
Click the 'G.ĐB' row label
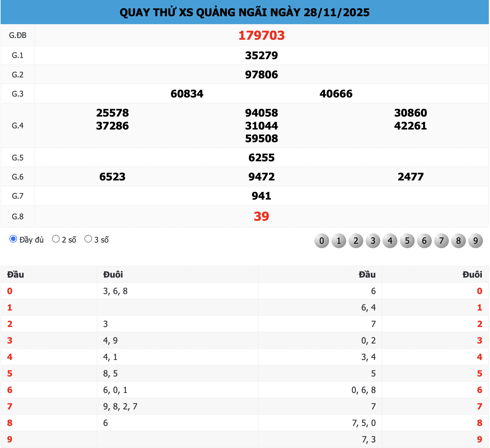coord(18,35)
